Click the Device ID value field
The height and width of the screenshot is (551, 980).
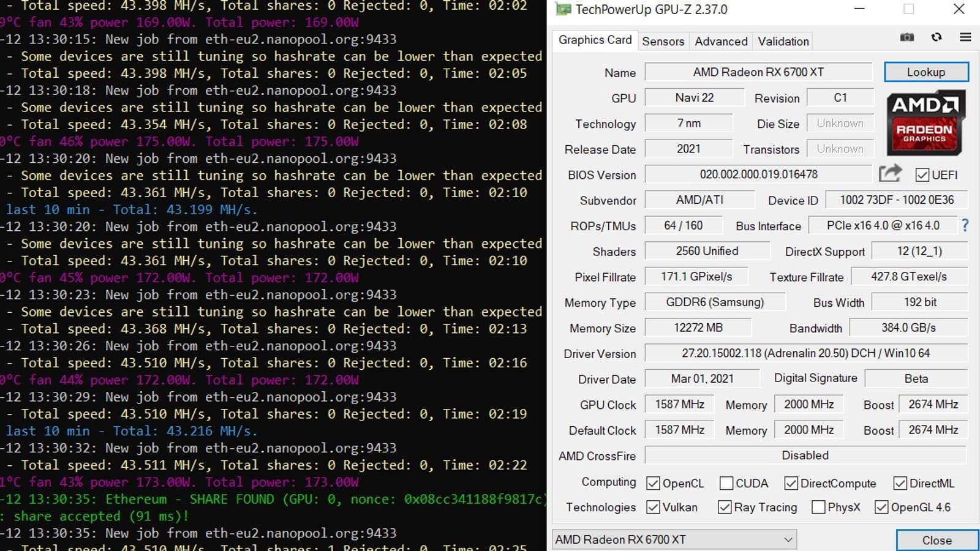click(897, 200)
